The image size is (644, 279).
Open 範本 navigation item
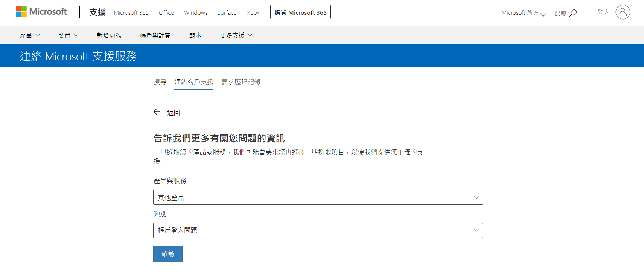195,35
